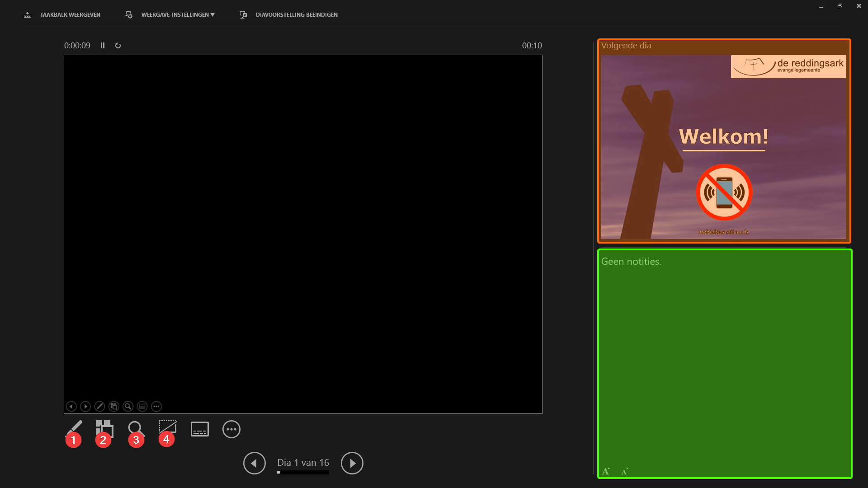Decrease notes text size
Screen dimensions: 868x488
625,471
